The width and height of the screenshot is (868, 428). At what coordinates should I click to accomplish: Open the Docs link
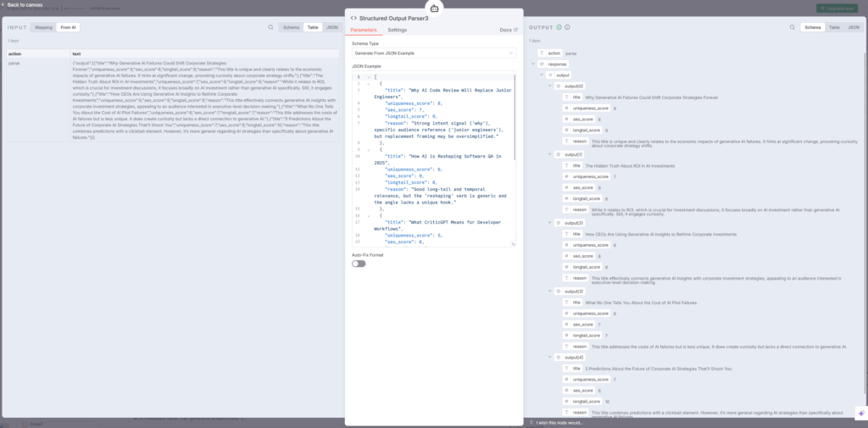pos(509,30)
